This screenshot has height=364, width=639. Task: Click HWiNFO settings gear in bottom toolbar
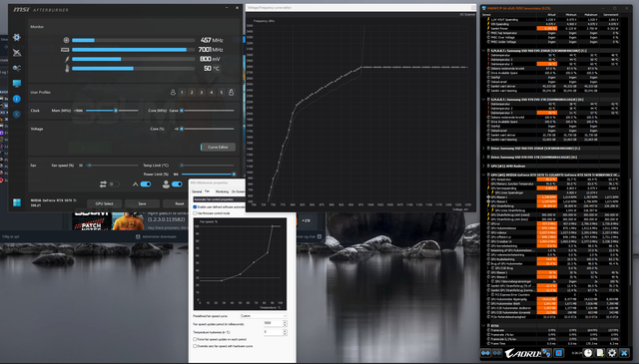pos(612,353)
